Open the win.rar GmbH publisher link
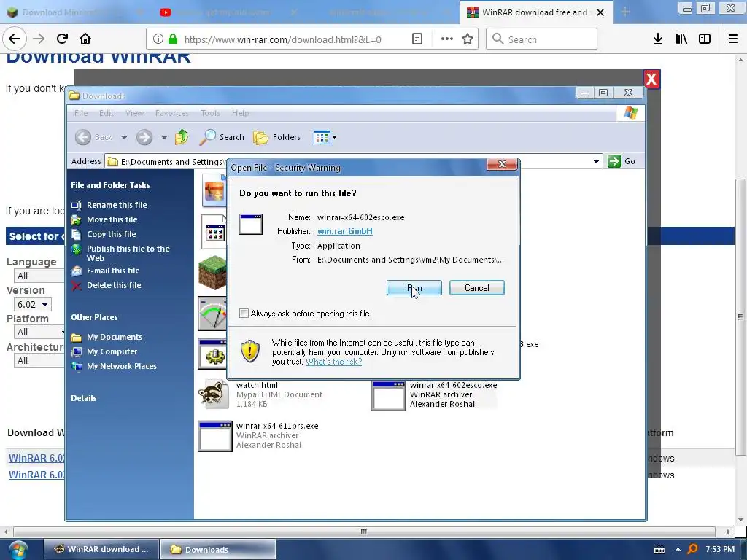Image resolution: width=747 pixels, height=560 pixels. pos(345,231)
